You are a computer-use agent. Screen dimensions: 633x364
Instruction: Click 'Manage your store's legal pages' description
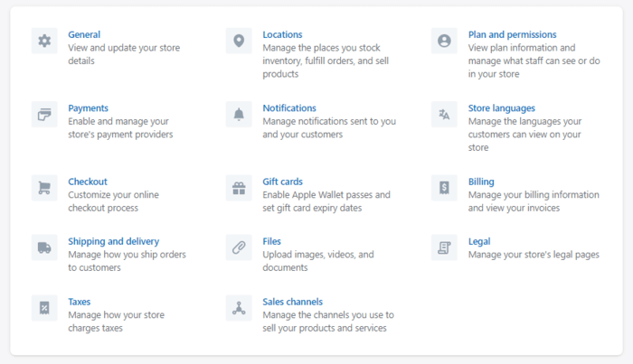(x=534, y=255)
